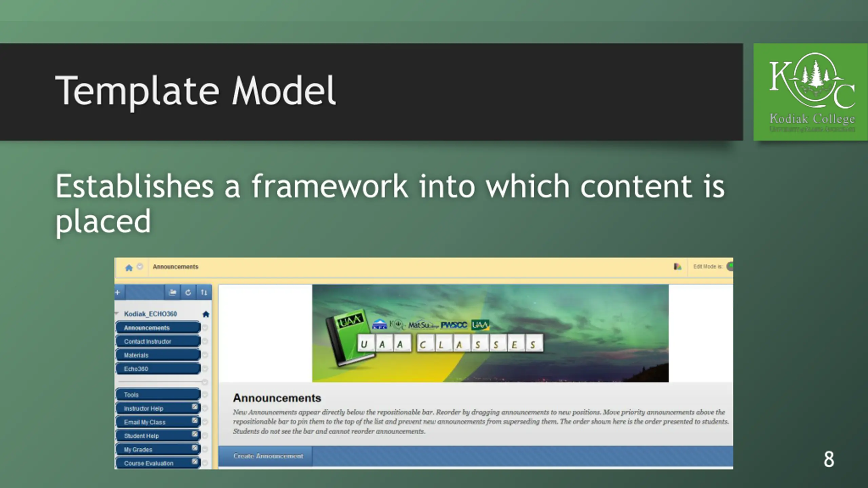
Task: Open options chevron for Contact Instructor
Action: point(205,341)
